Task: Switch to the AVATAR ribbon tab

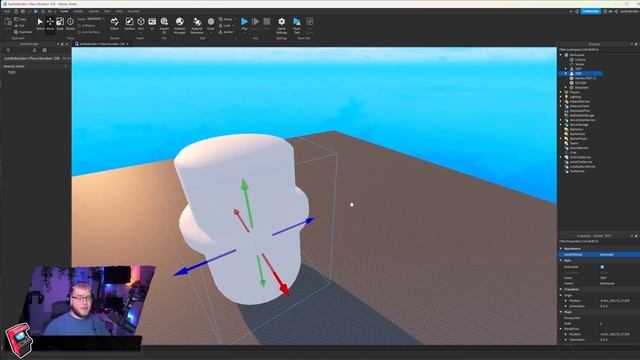Action: click(x=93, y=11)
